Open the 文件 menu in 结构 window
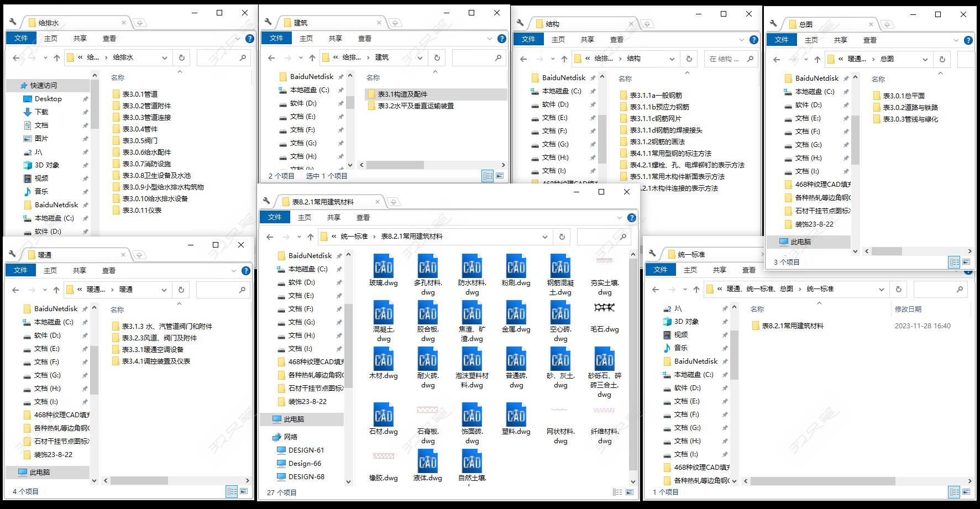The image size is (980, 509). tap(528, 39)
